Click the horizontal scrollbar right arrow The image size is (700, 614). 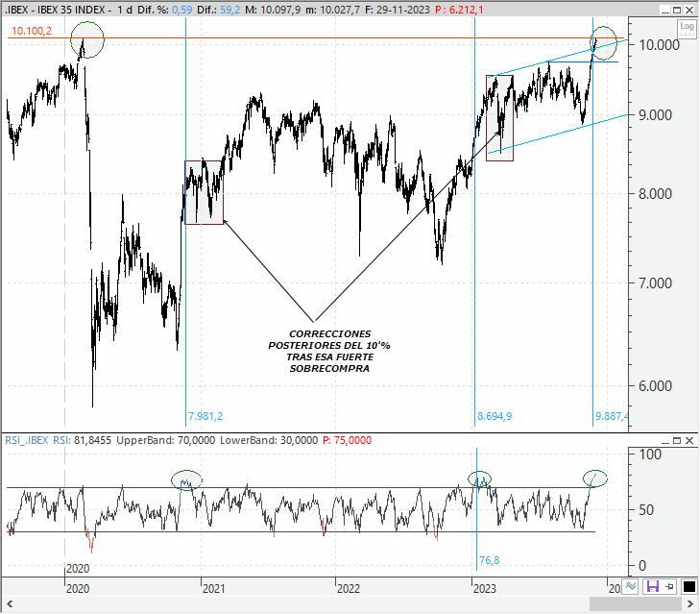690,604
